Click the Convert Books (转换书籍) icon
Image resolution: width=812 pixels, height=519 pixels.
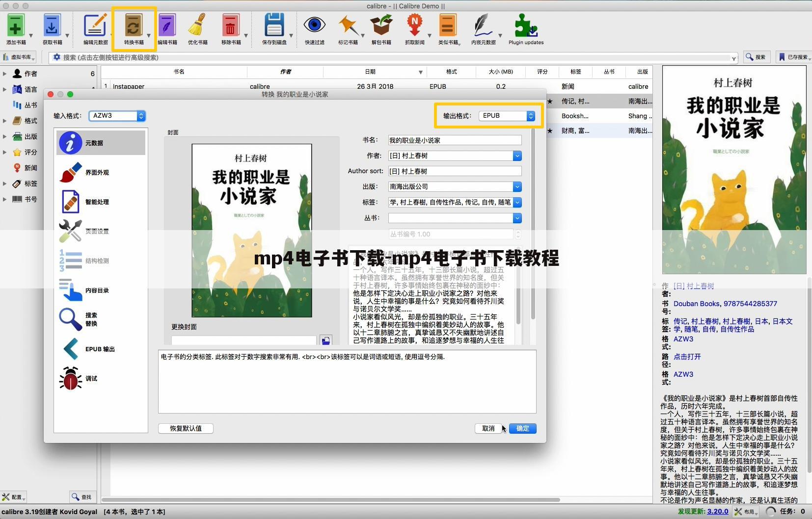tap(133, 26)
